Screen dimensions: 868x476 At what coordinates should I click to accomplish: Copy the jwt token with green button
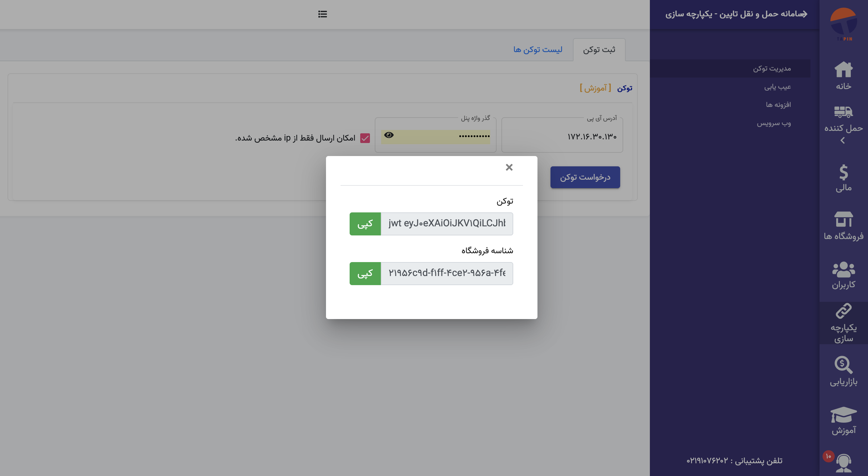pos(365,224)
